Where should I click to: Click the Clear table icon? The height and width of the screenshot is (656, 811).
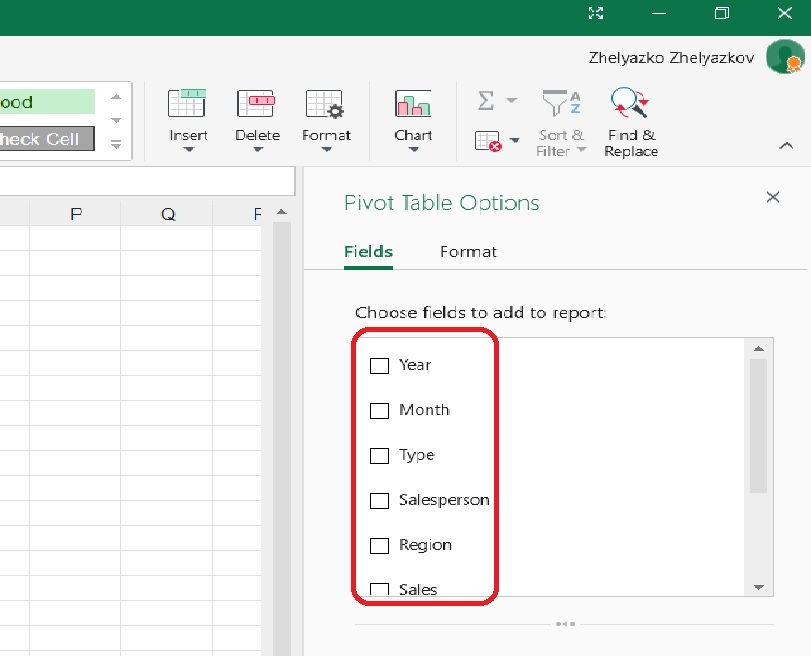(488, 141)
